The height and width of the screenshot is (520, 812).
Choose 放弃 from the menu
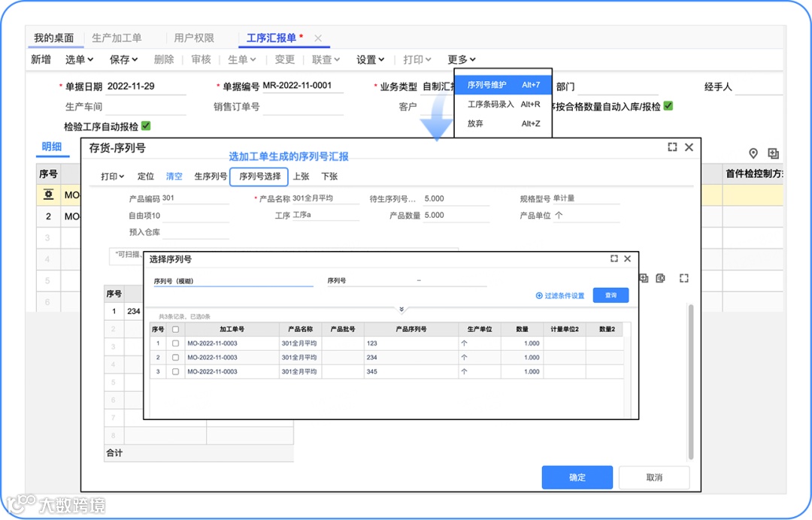[x=503, y=124]
